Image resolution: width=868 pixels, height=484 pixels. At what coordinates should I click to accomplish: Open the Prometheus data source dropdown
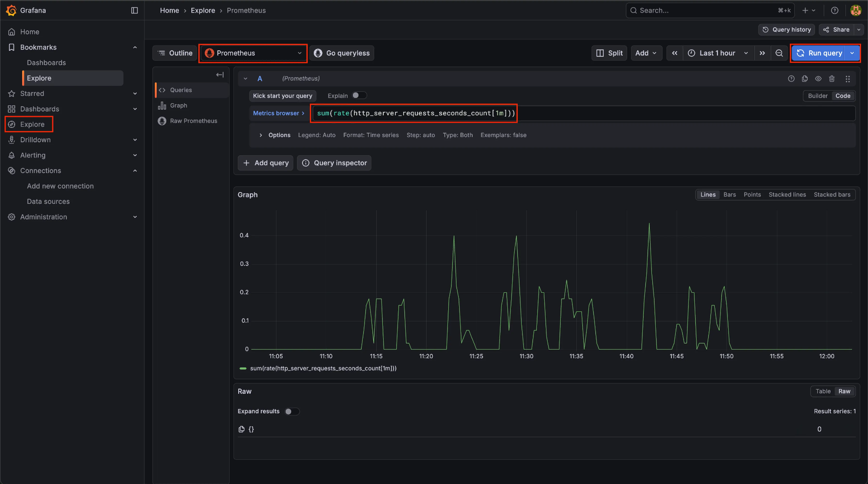pos(253,53)
